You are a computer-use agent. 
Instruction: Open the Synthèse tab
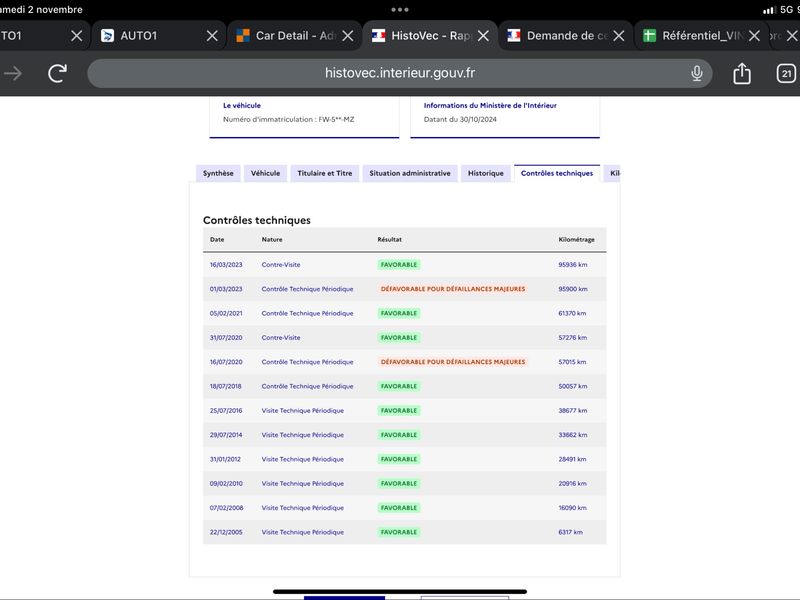point(218,173)
